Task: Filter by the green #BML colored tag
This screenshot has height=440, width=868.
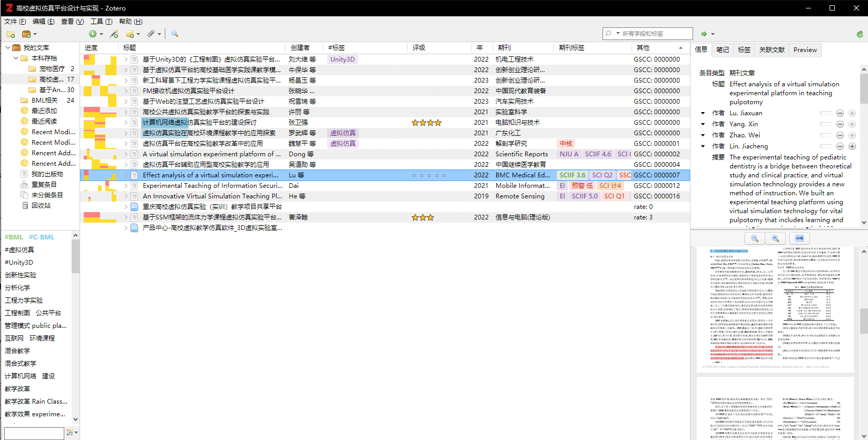Action: [x=14, y=237]
